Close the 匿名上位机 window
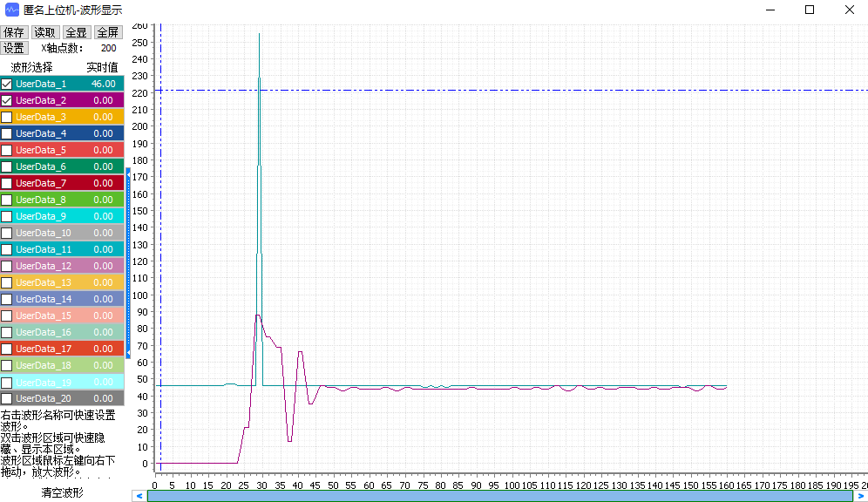Viewport: 868px width, 502px height. pos(850,10)
